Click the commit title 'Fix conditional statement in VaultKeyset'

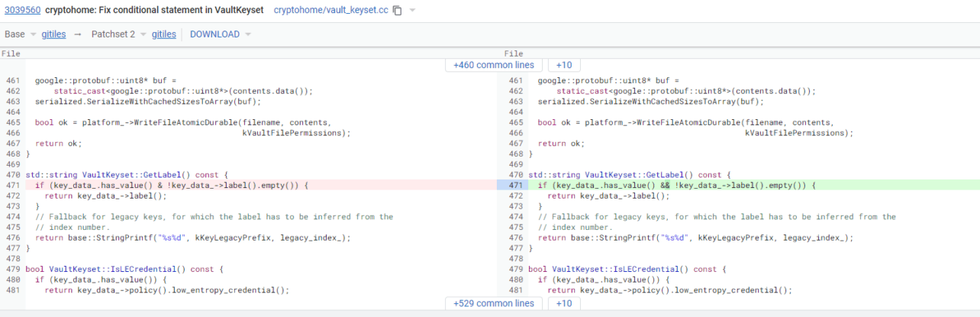tap(156, 11)
